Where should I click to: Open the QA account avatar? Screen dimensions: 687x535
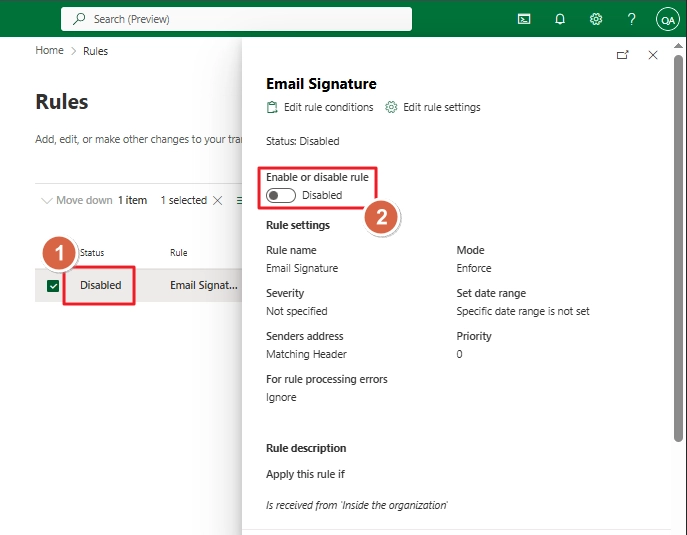point(668,19)
